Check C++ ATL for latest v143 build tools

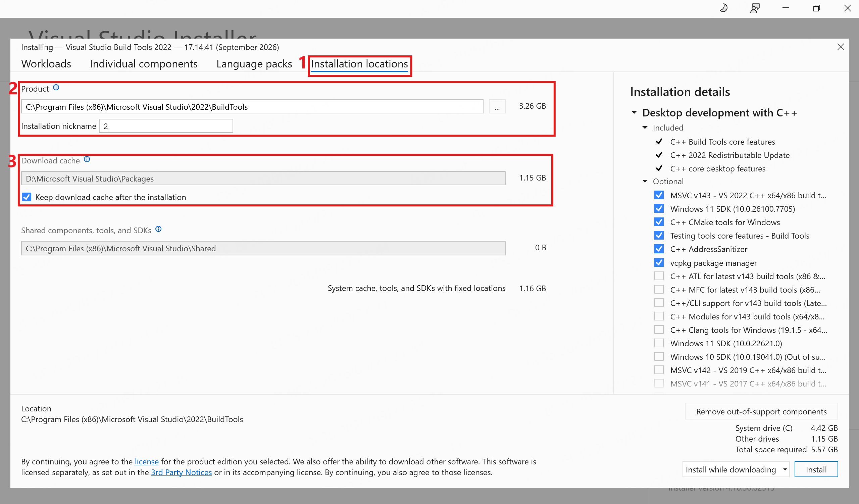(659, 276)
